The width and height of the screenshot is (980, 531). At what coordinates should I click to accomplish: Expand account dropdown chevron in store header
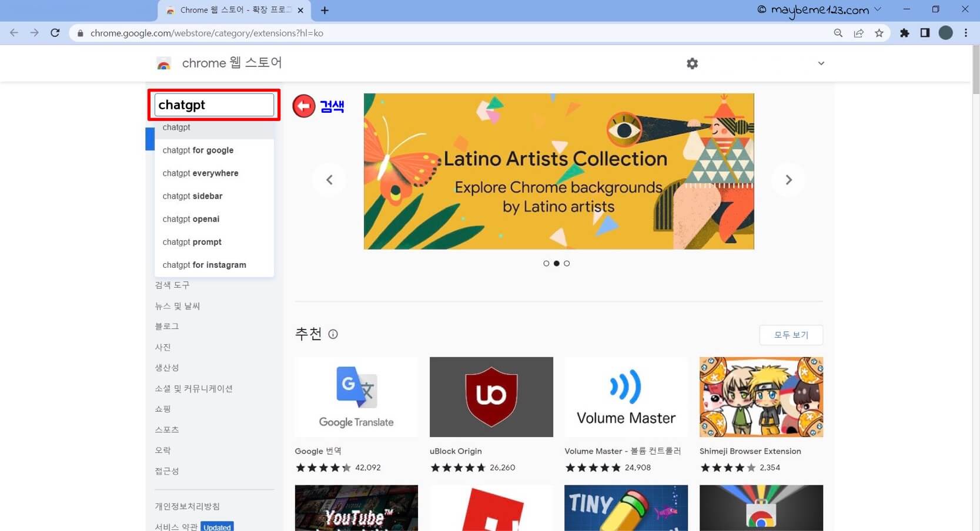point(821,63)
